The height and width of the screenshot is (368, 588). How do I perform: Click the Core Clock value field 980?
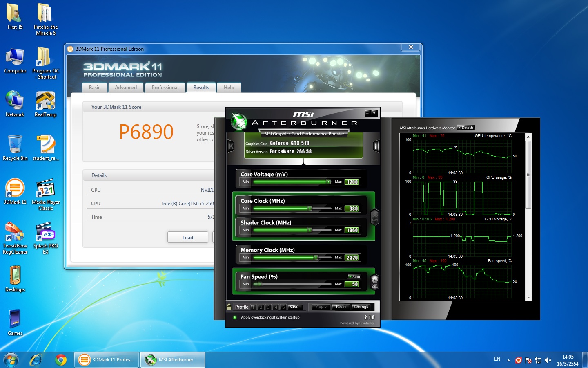(352, 209)
